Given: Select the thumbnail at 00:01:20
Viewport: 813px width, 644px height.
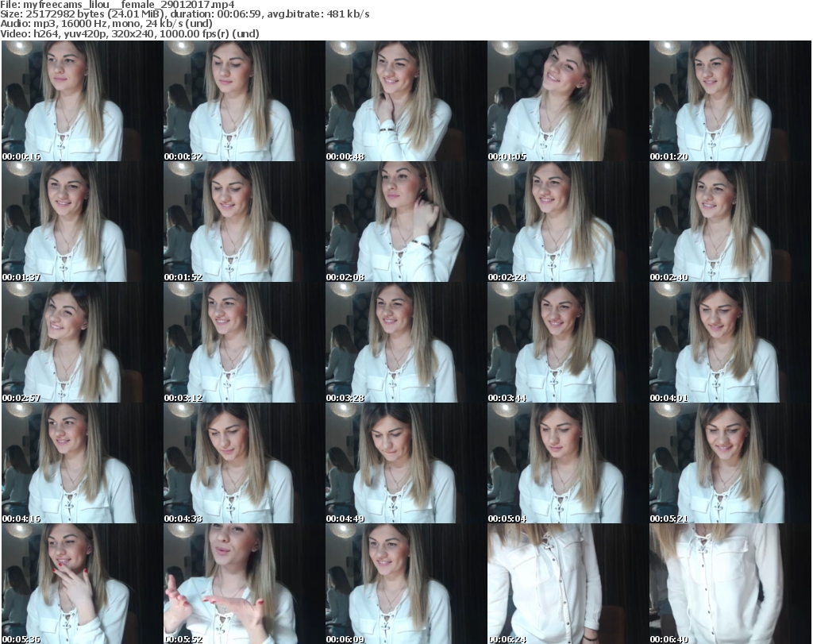Looking at the screenshot, I should pyautogui.click(x=730, y=101).
